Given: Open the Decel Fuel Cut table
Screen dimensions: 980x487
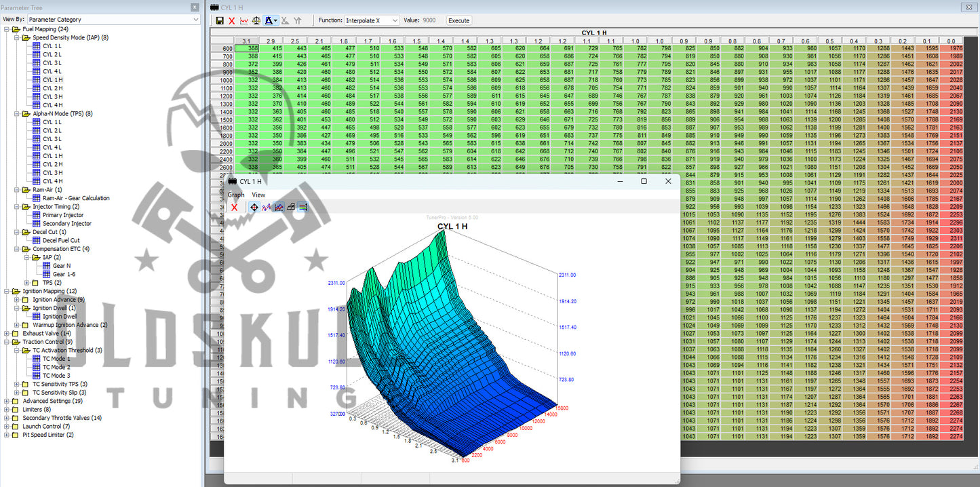Looking at the screenshot, I should click(x=61, y=240).
